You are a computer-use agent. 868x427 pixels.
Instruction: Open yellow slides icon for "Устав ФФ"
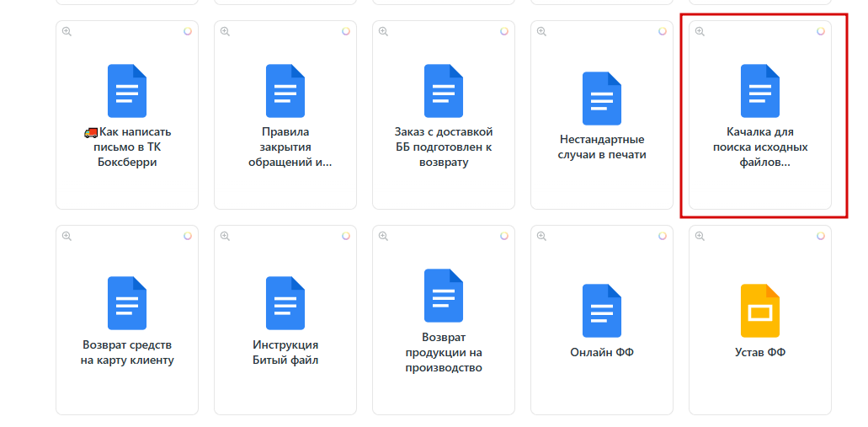(760, 311)
